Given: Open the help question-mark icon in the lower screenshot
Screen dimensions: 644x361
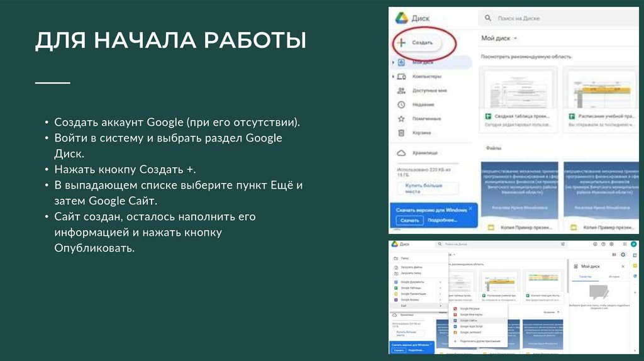Looking at the screenshot, I should [603, 244].
